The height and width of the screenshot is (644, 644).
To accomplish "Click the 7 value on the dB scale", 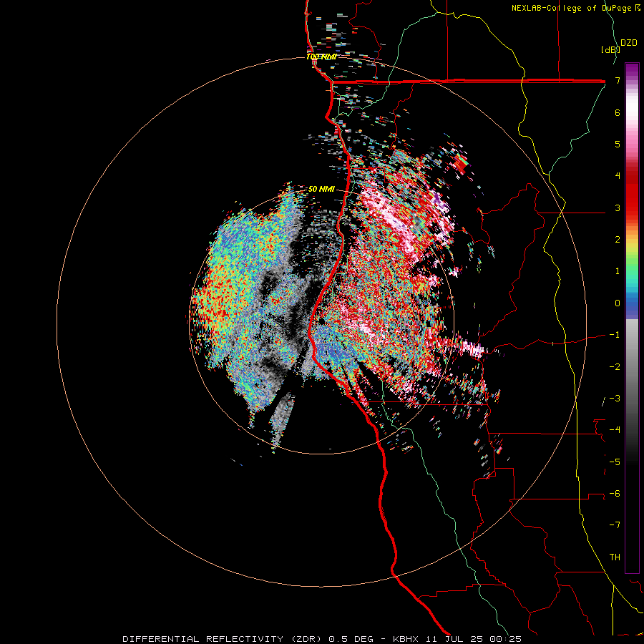I will [618, 80].
